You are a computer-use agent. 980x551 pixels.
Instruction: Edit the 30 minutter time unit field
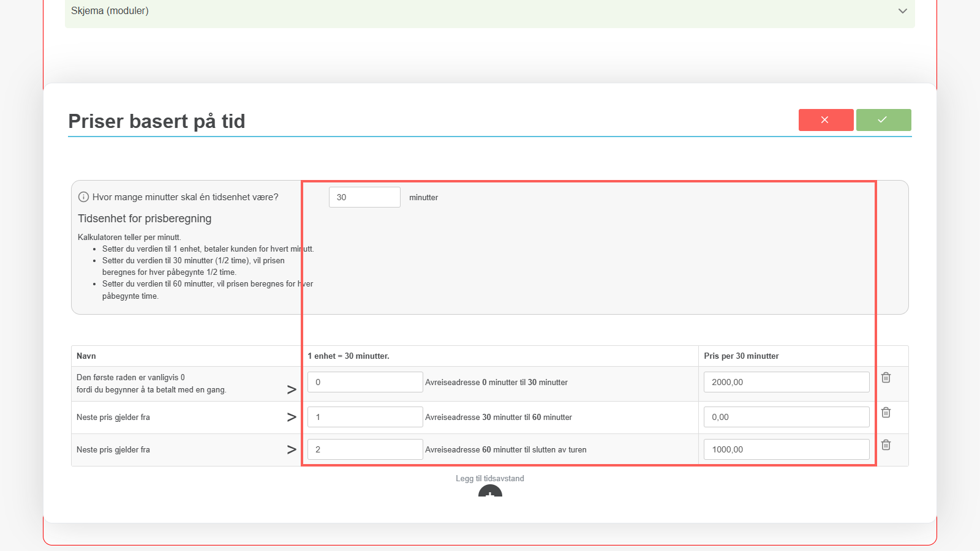click(364, 197)
